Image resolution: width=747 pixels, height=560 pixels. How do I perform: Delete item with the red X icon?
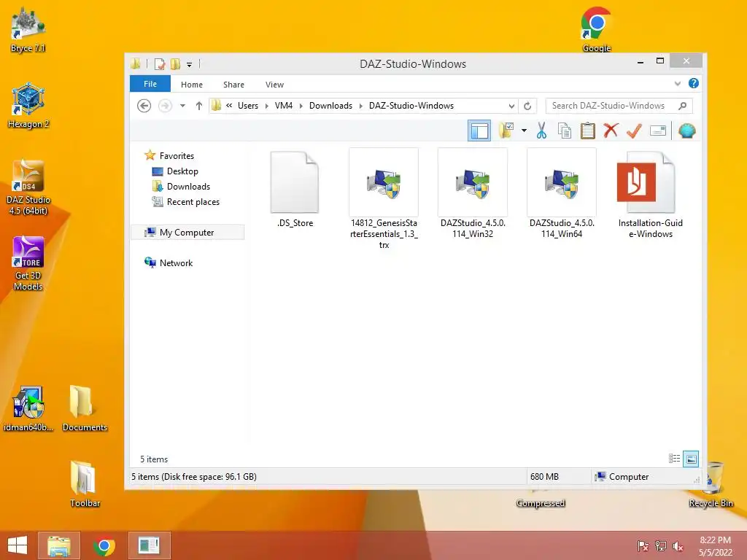[611, 131]
